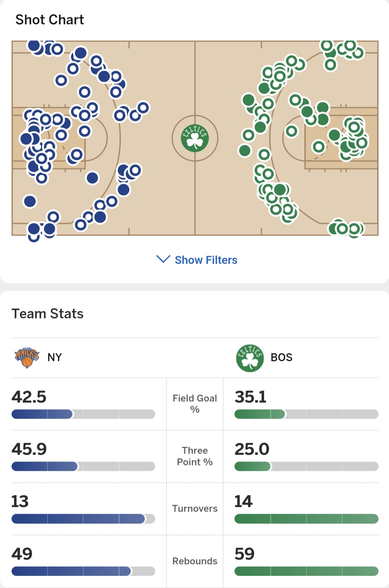Click the chevron beside Show Filters

pos(163,259)
